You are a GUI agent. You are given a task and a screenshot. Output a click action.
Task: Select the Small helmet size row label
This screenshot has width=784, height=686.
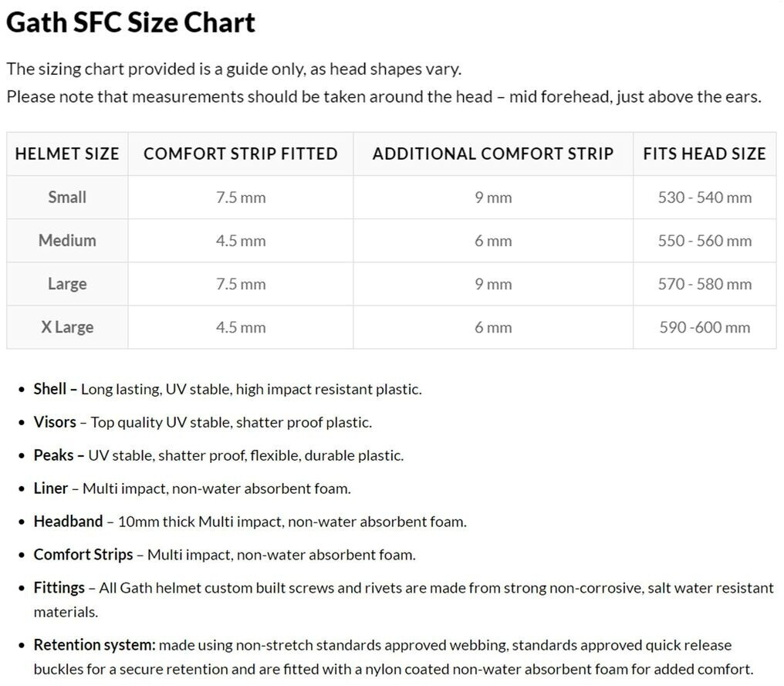tap(67, 197)
